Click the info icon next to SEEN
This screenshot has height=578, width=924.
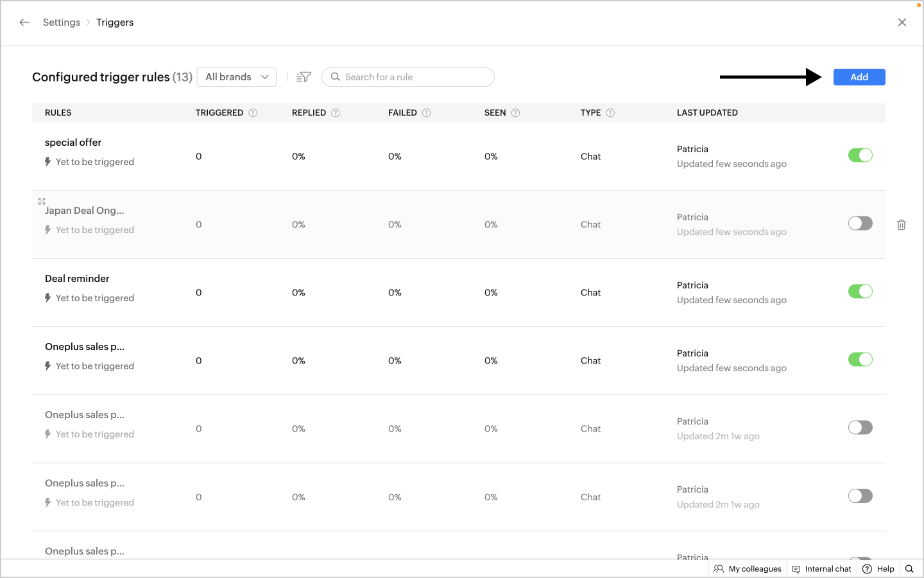(515, 113)
